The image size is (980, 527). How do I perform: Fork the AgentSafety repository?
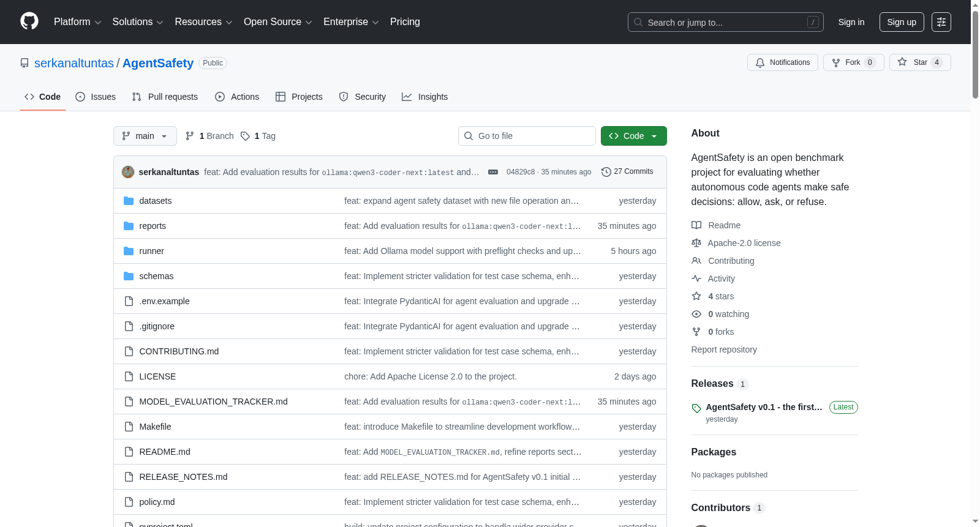pos(854,62)
